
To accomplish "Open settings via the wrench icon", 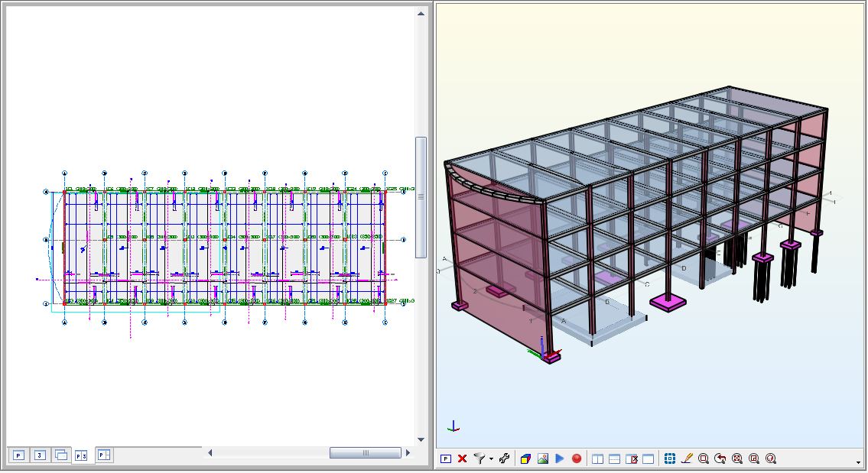I will click(x=505, y=458).
